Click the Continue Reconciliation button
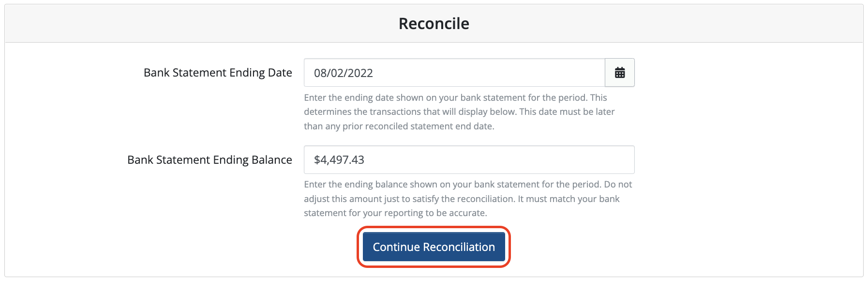Screen dimensions: 868x281 click(x=434, y=247)
